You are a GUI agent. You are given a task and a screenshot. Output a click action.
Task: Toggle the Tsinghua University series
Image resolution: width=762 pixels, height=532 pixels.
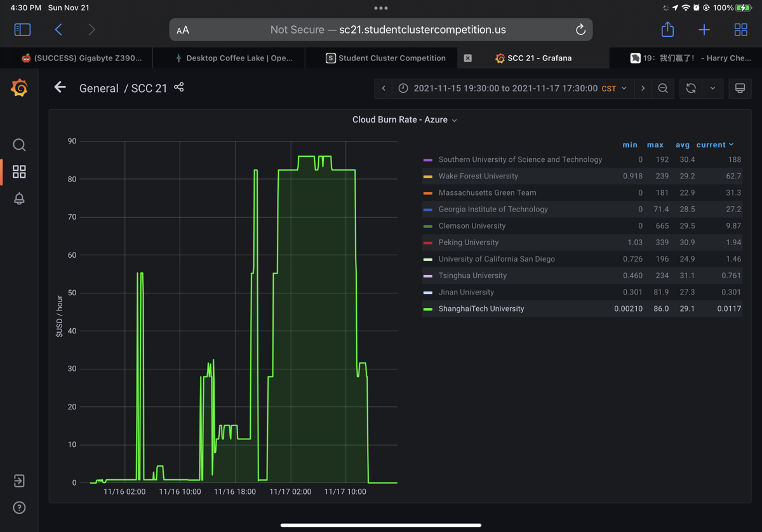click(472, 276)
